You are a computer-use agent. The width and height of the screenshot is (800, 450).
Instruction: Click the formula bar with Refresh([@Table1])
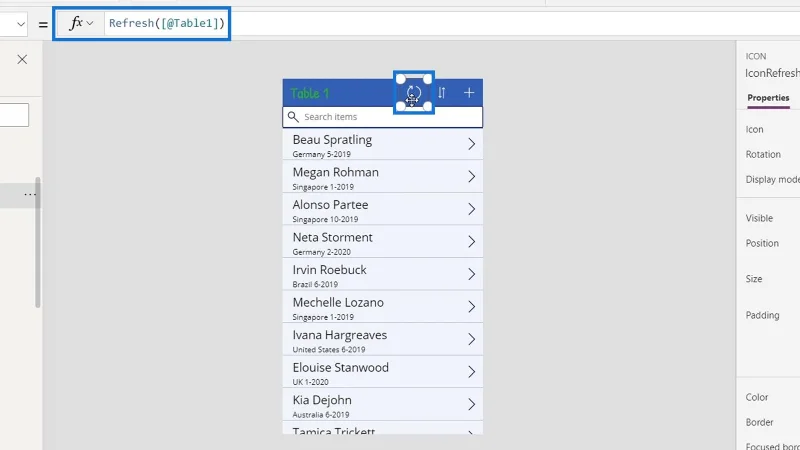coord(167,23)
